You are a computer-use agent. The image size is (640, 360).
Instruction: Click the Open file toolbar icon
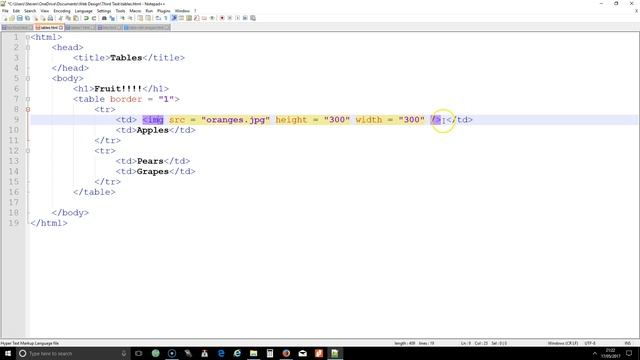point(12,18)
